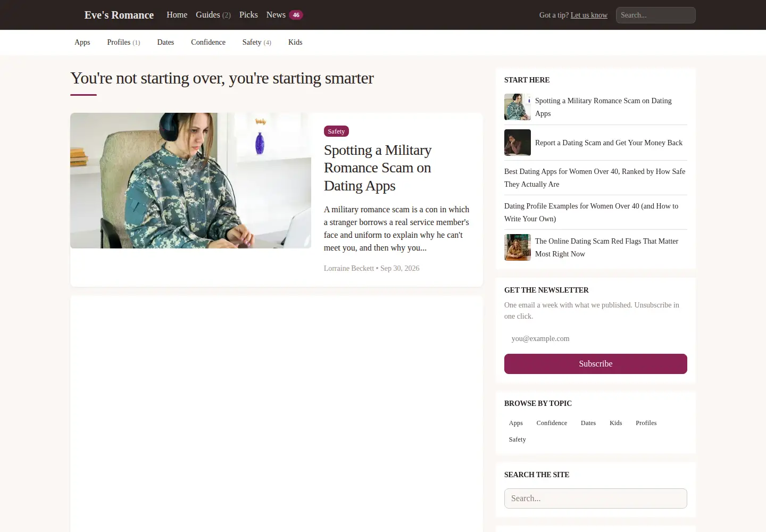Image resolution: width=766 pixels, height=532 pixels.
Task: Open author Lorraine Beckett's byline
Action: (349, 268)
